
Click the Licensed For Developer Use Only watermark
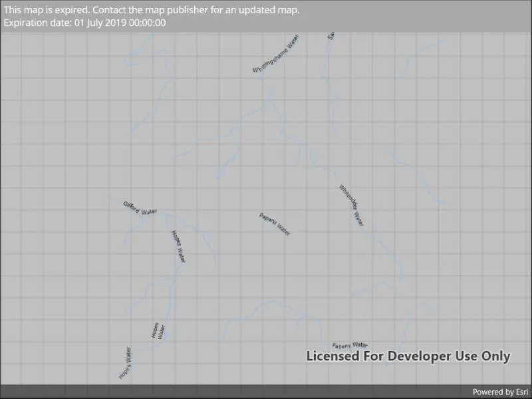click(x=408, y=356)
